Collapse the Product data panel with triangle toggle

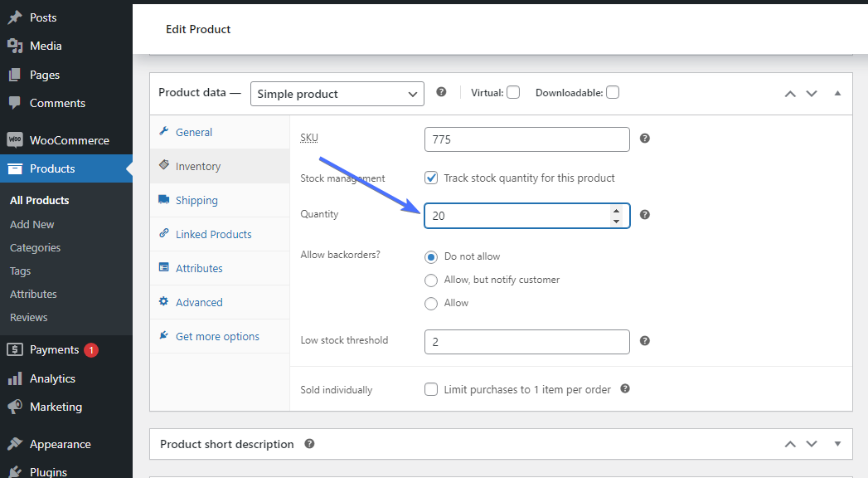point(837,93)
